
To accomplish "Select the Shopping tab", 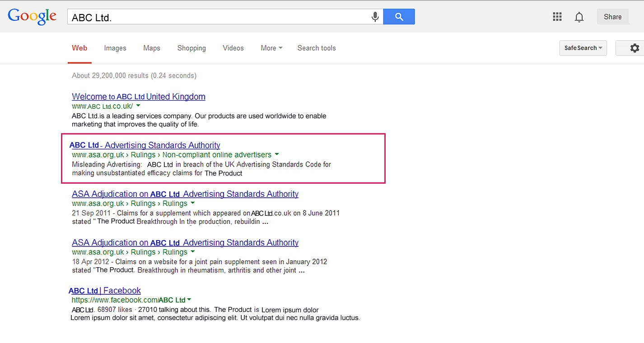I will (x=191, y=48).
